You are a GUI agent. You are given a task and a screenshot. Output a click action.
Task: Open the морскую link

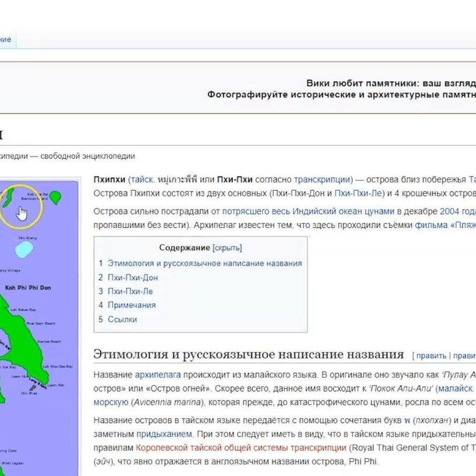[111, 403]
